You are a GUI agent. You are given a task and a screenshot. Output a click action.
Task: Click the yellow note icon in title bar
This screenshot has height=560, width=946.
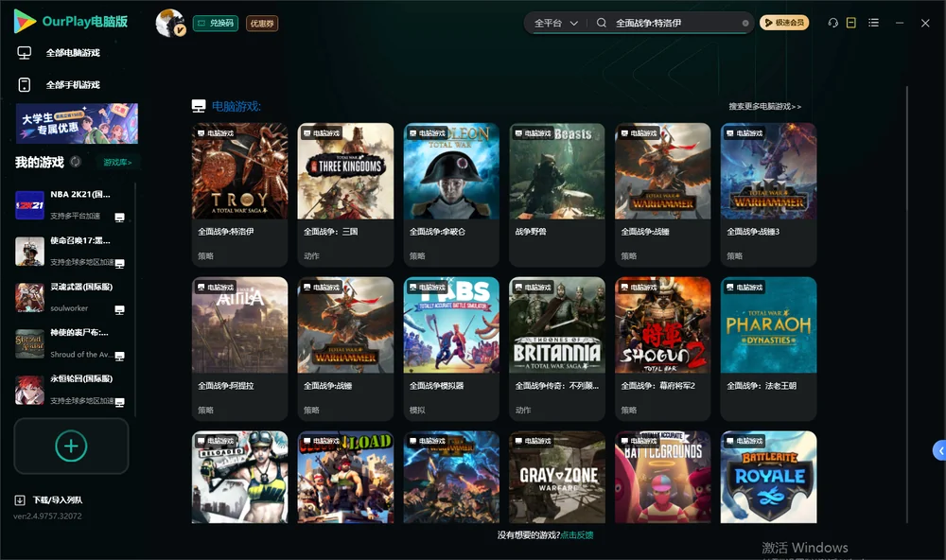pyautogui.click(x=851, y=23)
